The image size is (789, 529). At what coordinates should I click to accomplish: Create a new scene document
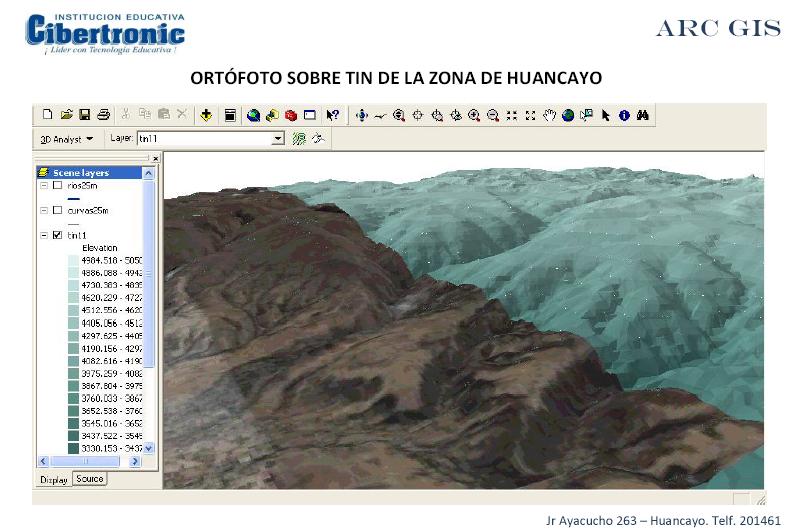pos(47,115)
